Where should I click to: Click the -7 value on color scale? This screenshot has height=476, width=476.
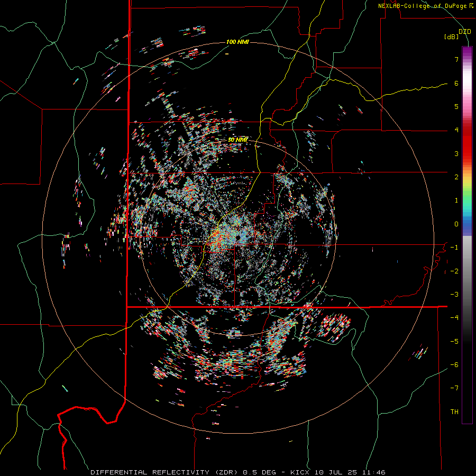pyautogui.click(x=454, y=388)
